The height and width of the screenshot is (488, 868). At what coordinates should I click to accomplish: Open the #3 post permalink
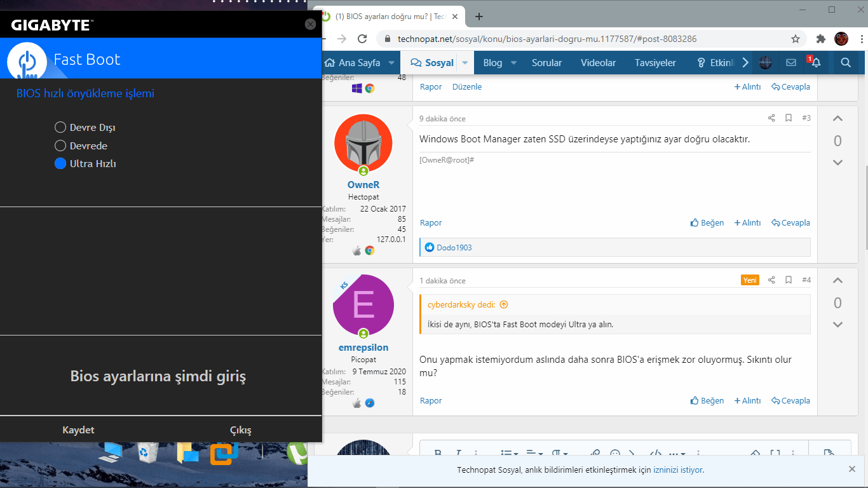[806, 118]
